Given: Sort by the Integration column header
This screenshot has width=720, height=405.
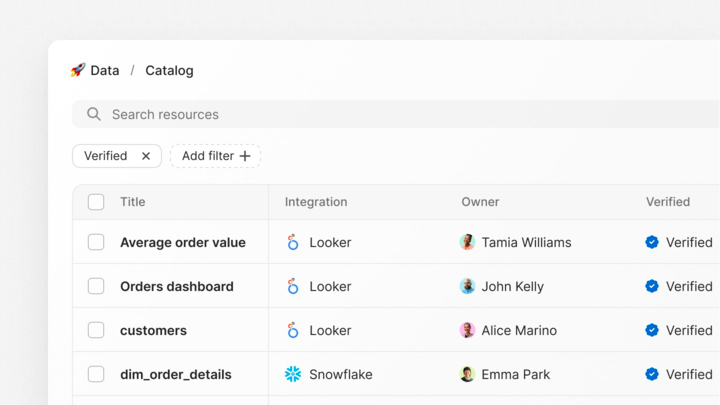Looking at the screenshot, I should point(316,202).
